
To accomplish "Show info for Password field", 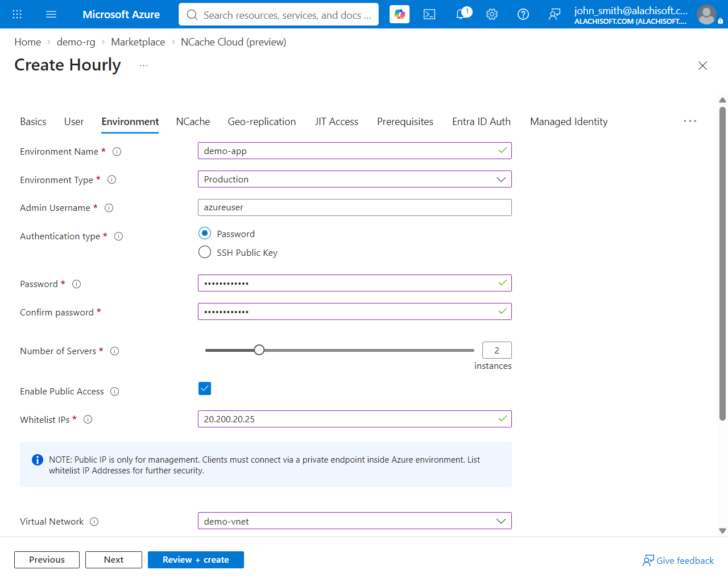I will pyautogui.click(x=76, y=284).
